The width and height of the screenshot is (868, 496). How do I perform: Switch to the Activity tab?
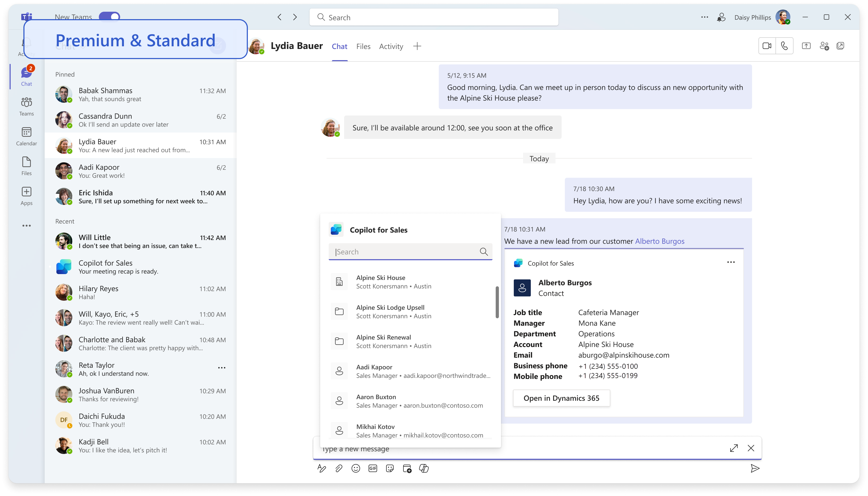tap(391, 46)
